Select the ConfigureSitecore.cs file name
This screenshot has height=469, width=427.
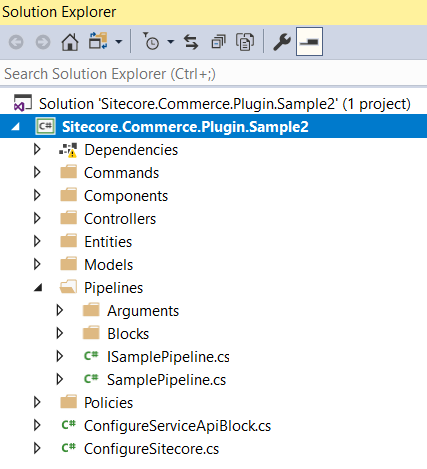coord(152,449)
